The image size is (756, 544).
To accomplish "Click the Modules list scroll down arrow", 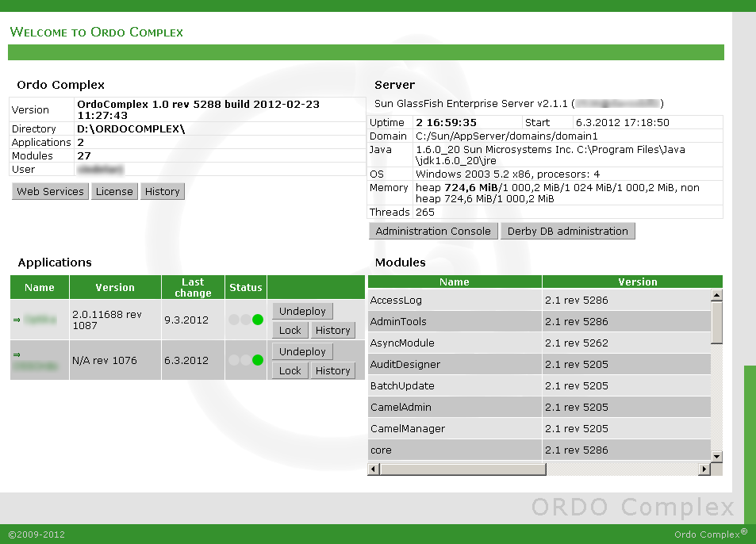I will tap(717, 456).
